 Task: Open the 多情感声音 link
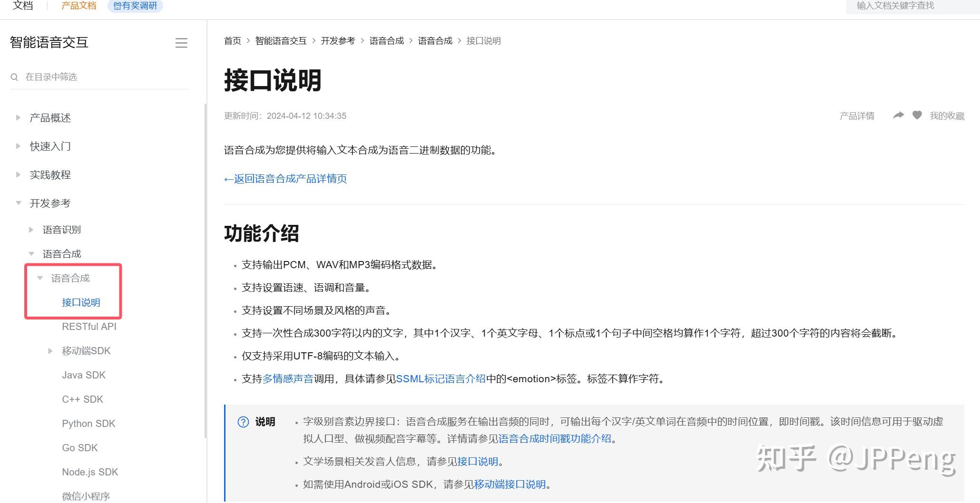click(288, 379)
